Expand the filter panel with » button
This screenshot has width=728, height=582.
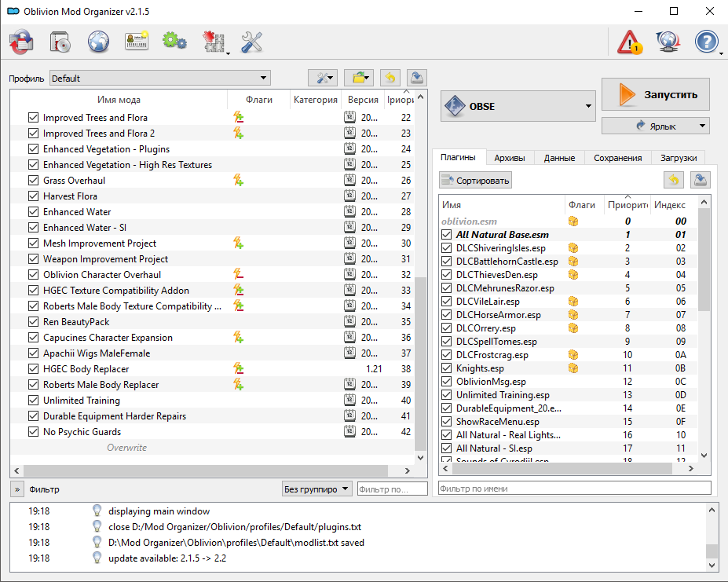16,489
